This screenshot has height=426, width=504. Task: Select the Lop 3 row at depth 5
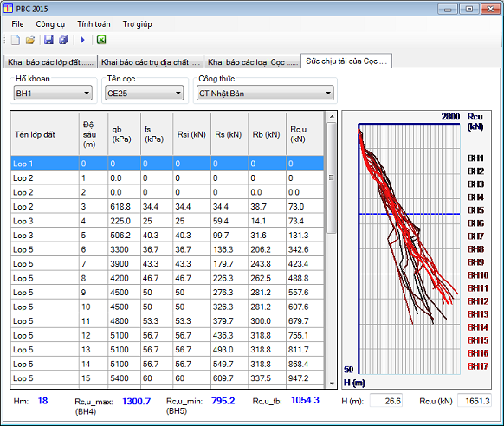pos(167,236)
